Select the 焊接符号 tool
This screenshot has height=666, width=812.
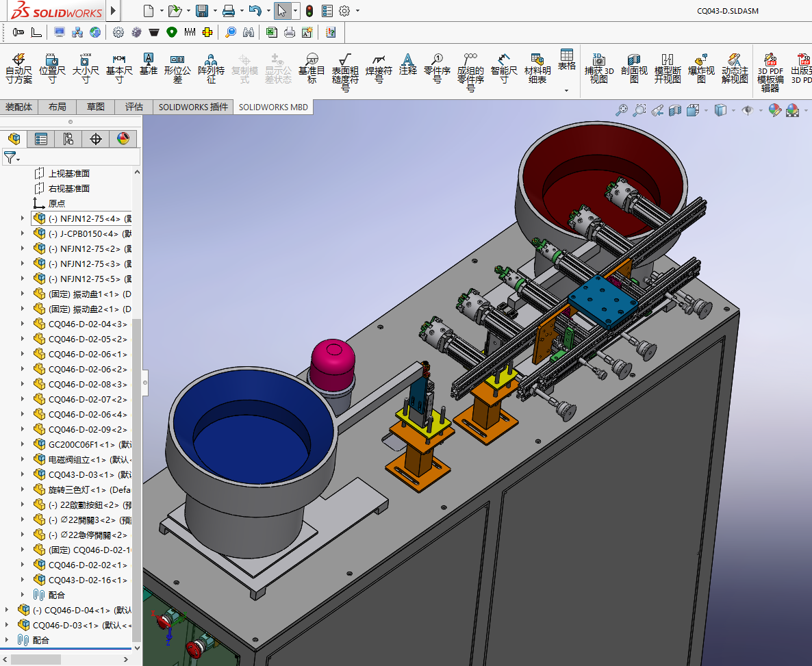click(x=379, y=69)
